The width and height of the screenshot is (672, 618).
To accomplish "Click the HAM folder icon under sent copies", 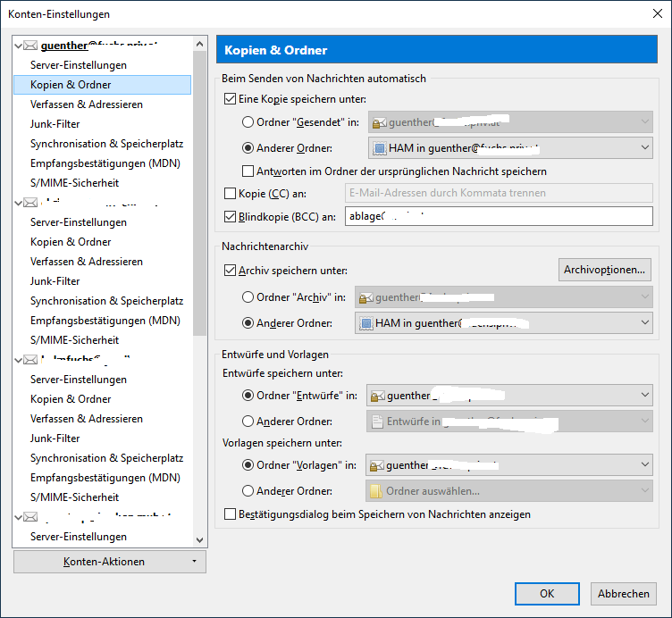I will coord(379,148).
